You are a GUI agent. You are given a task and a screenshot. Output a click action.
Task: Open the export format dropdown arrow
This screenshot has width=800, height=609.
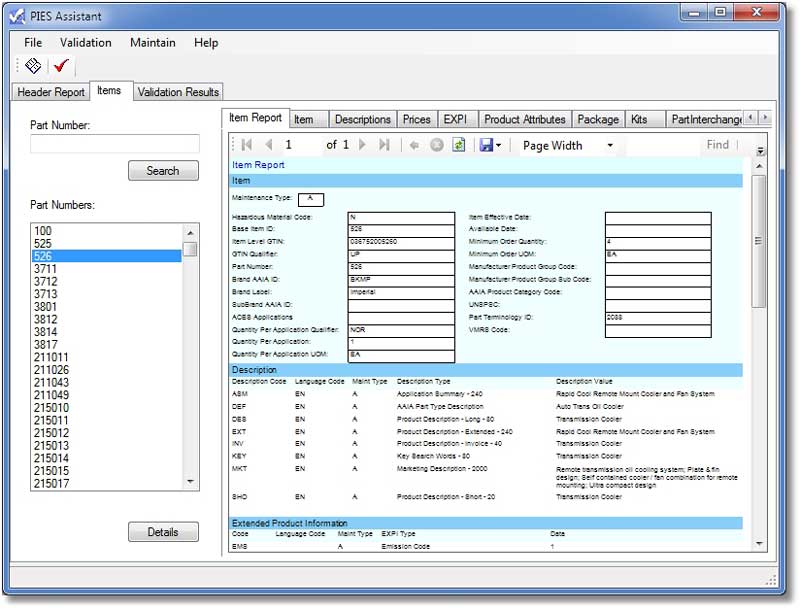(x=498, y=146)
